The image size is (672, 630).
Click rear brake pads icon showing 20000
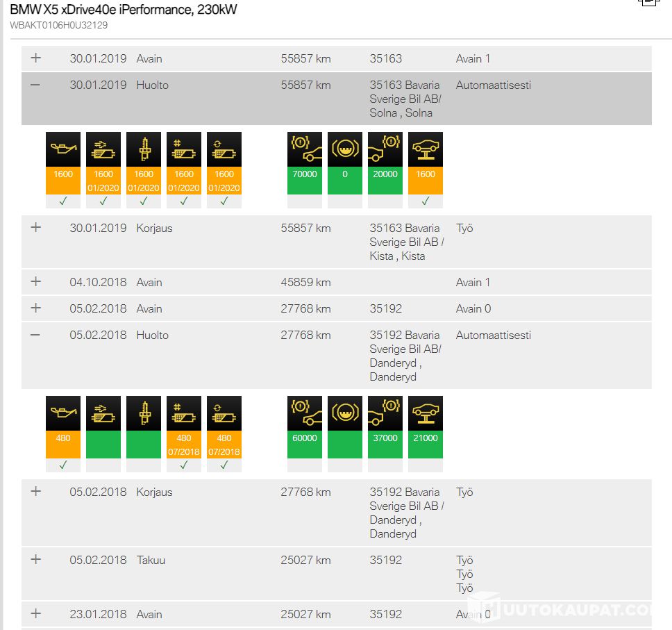385,149
